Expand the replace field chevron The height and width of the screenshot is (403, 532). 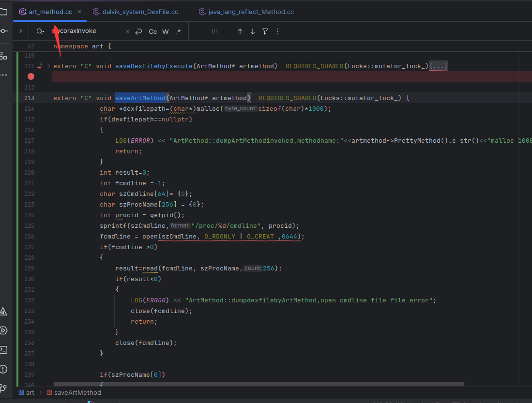(20, 31)
